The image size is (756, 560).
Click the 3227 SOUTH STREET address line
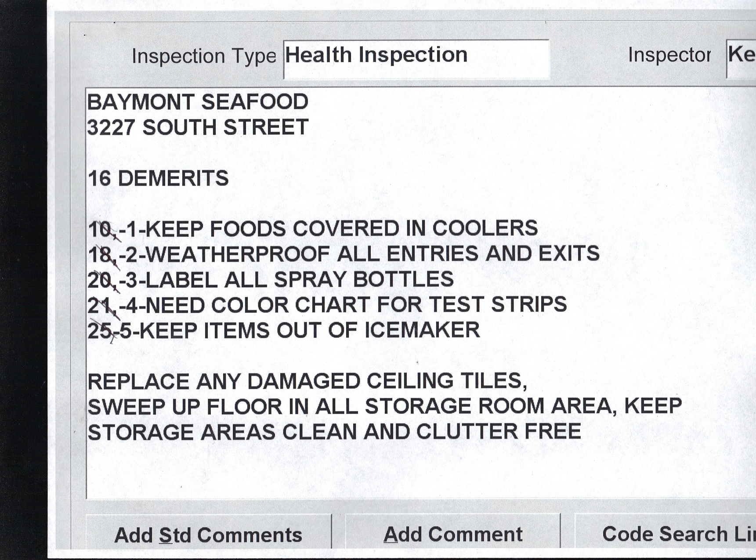[x=198, y=128]
